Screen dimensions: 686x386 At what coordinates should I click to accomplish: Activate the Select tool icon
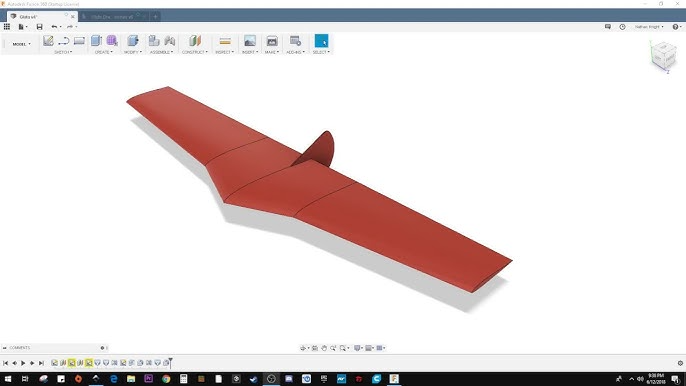pyautogui.click(x=321, y=41)
